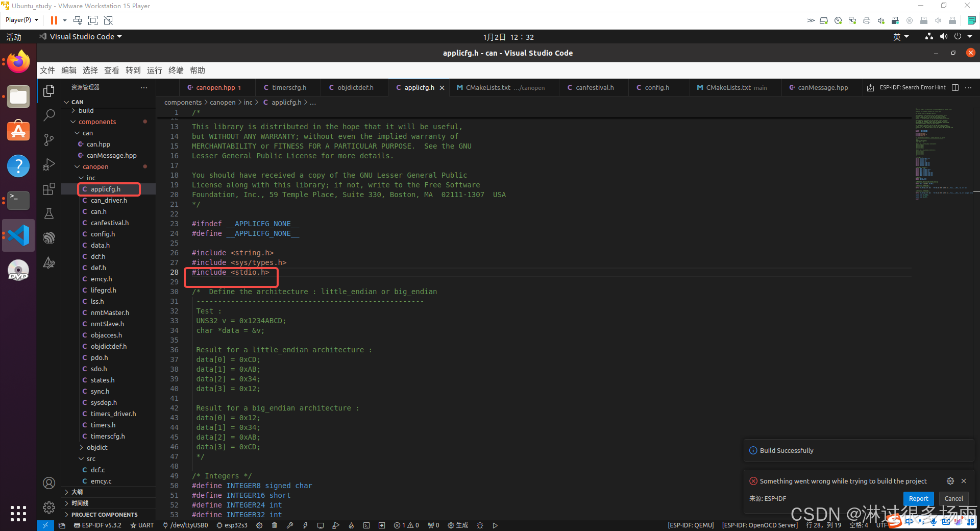Click the ESP-IDF build, flash and monitor flame icon
This screenshot has height=531, width=980.
(x=351, y=525)
